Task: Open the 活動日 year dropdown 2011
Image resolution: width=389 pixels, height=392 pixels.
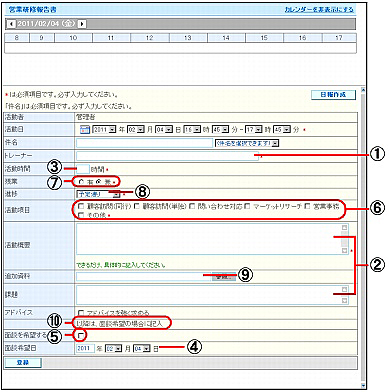Action: 104,129
